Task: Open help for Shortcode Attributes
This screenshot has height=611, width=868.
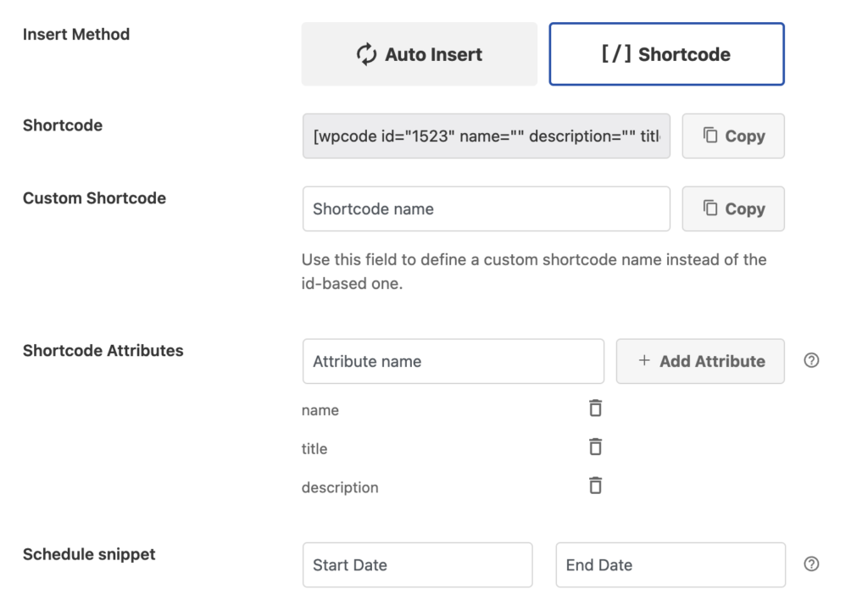Action: coord(811,361)
